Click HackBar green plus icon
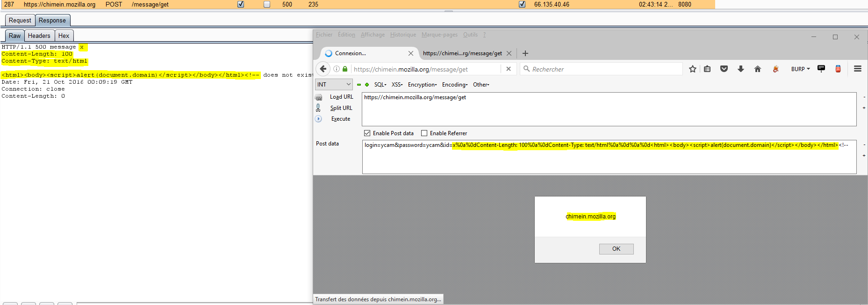 click(367, 85)
